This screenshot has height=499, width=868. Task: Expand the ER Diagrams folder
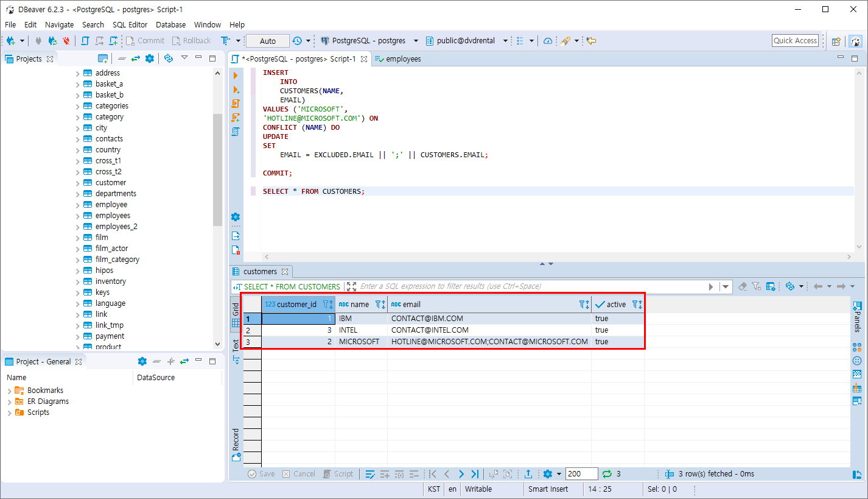(x=9, y=402)
